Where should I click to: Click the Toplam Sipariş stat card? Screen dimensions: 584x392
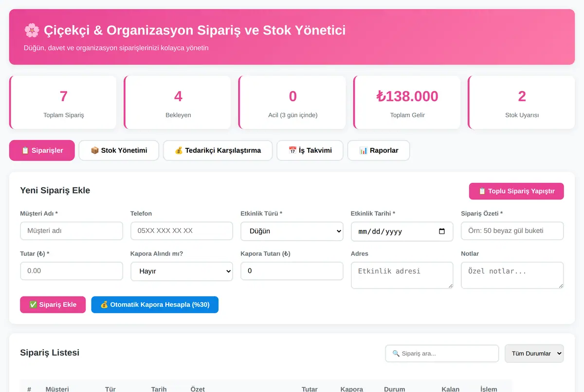63,102
